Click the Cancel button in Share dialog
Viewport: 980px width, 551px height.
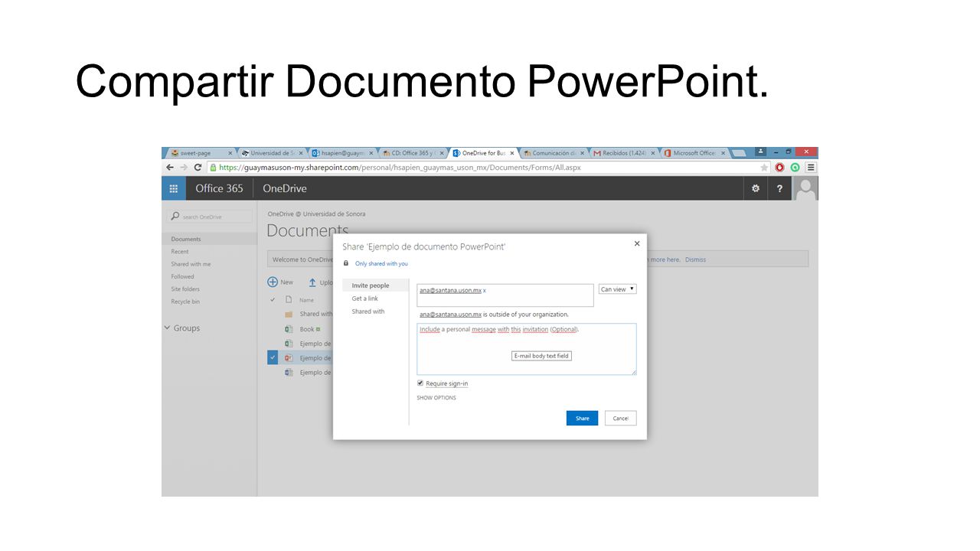tap(620, 418)
